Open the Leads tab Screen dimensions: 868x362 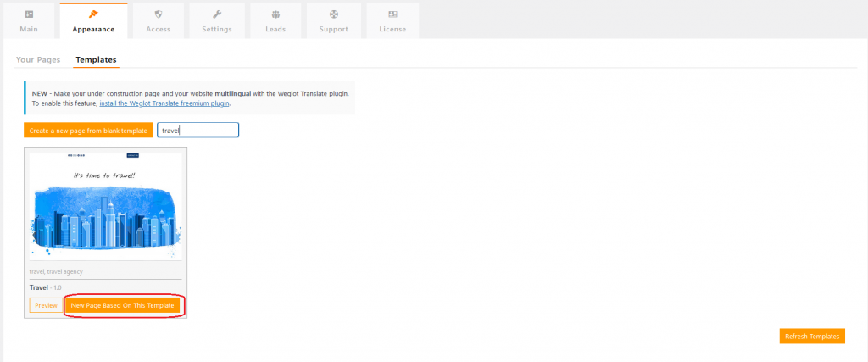(x=275, y=21)
